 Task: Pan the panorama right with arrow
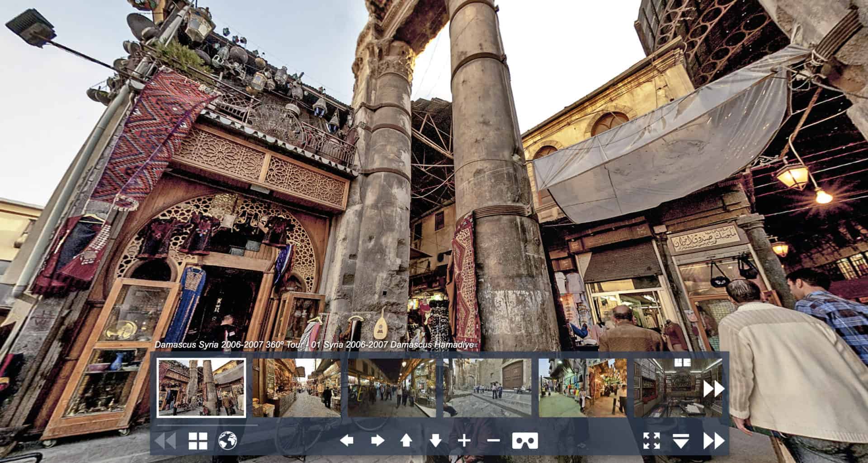point(377,440)
